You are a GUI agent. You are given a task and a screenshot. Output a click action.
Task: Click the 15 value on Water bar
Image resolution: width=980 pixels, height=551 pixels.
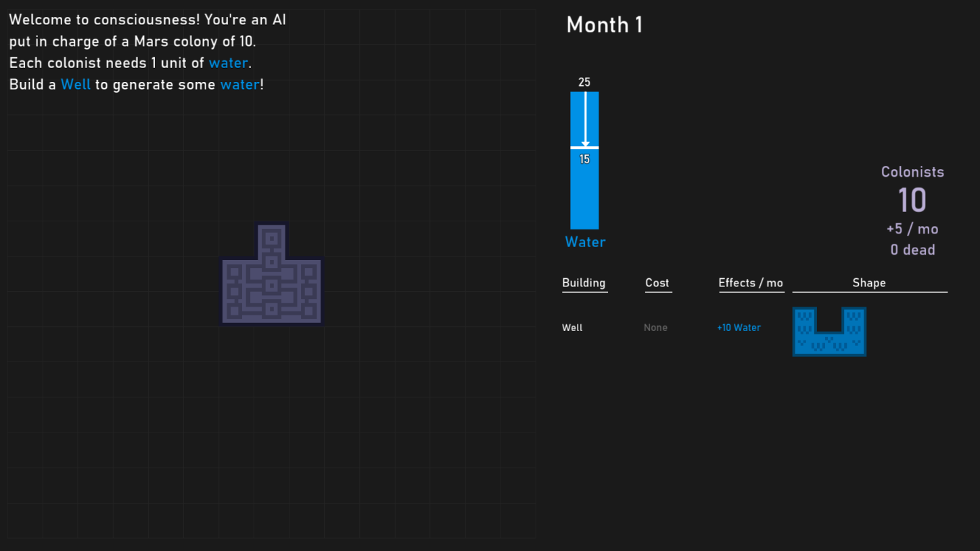coord(584,160)
